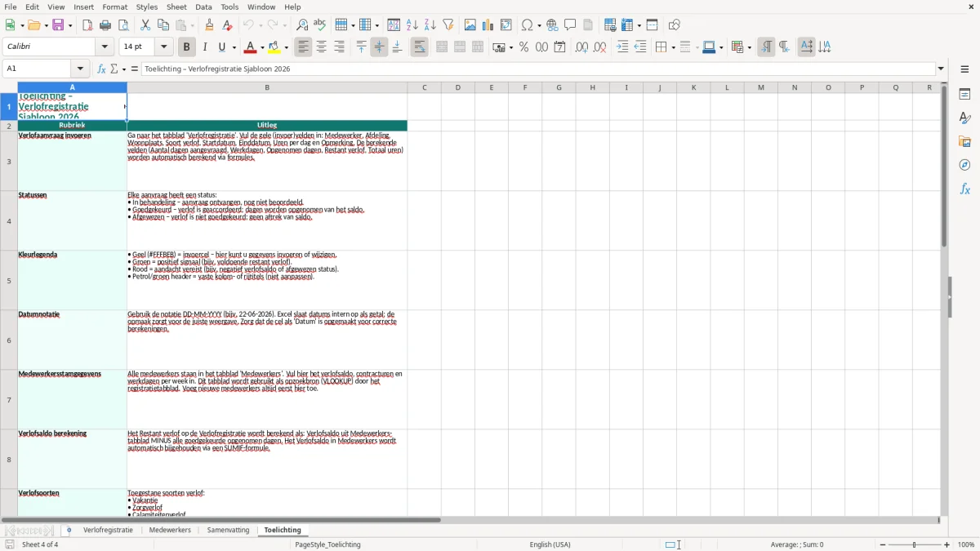Insert image from toolbar
This screenshot has width=980, height=551.
(470, 25)
